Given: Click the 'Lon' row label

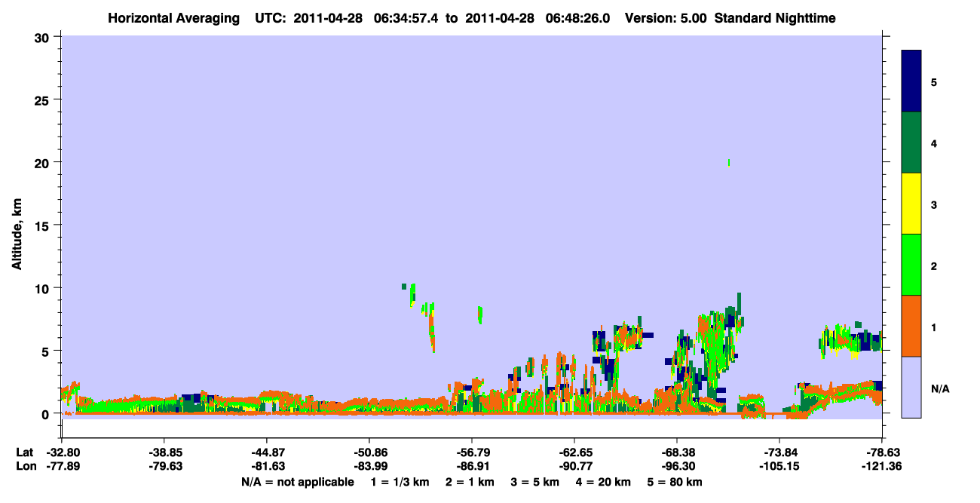Looking at the screenshot, I should pyautogui.click(x=26, y=466).
